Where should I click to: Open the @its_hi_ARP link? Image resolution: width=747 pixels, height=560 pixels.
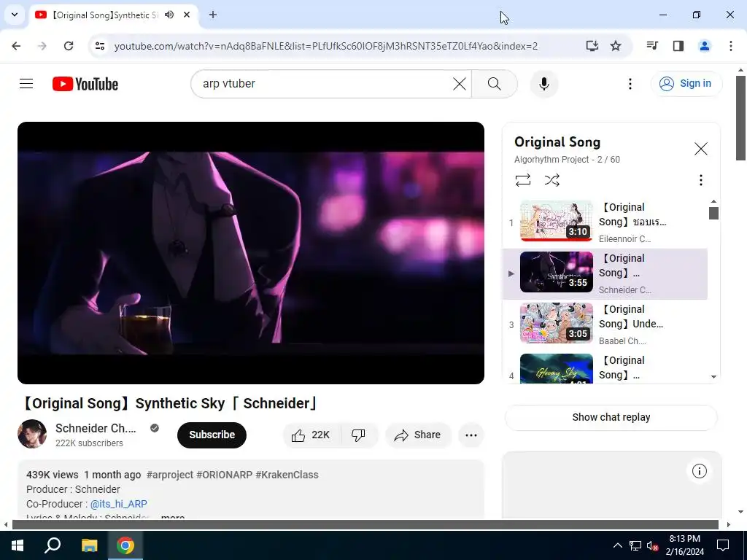[x=119, y=504]
